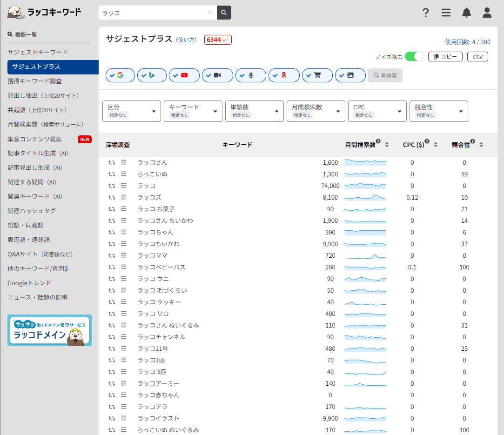Click inside the ラッコ search input field
Screen dimensions: 504x435
(x=154, y=13)
